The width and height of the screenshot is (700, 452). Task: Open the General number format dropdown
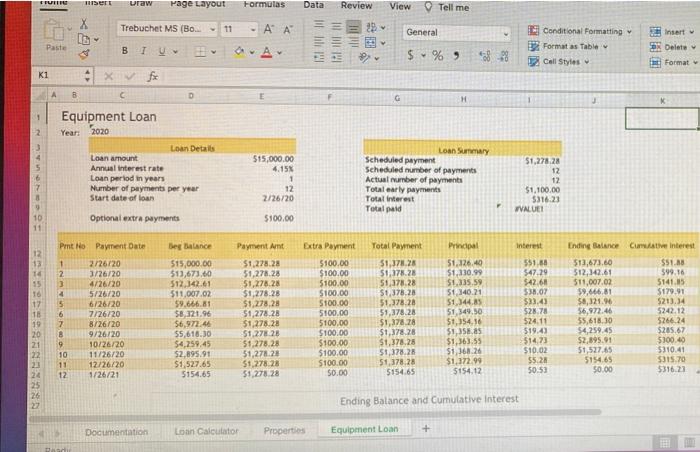[x=456, y=33]
